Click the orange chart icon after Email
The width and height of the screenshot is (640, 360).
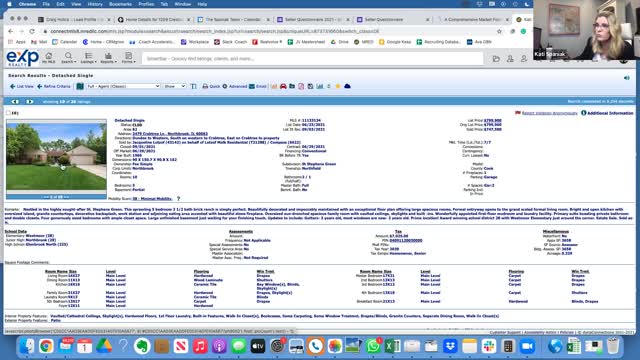(274, 86)
